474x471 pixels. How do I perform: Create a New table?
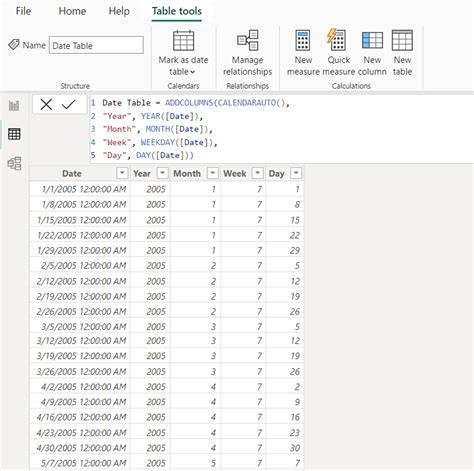coord(402,53)
